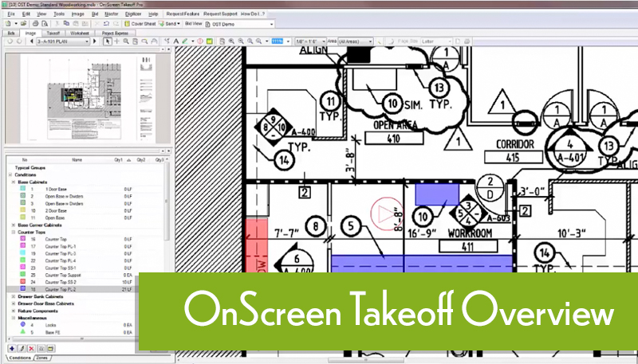Click the Print icon in toolbar
638x364 pixels.
coord(35,24)
